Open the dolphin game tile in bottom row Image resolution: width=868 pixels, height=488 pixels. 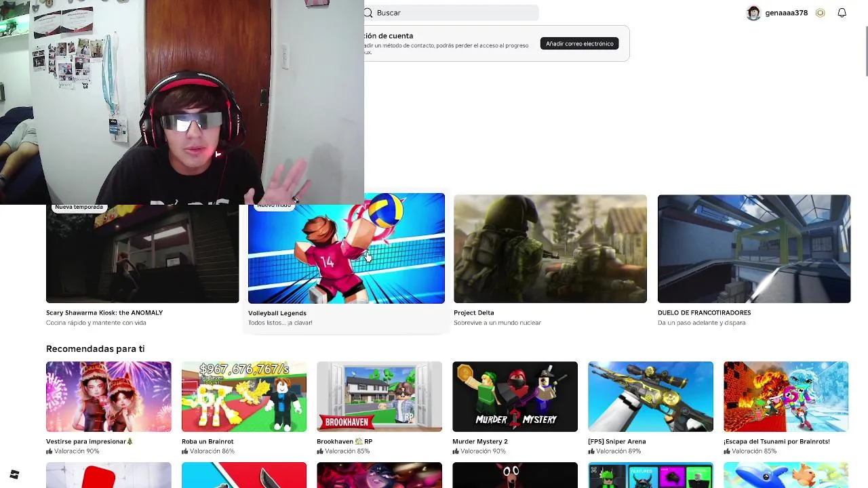(786, 475)
